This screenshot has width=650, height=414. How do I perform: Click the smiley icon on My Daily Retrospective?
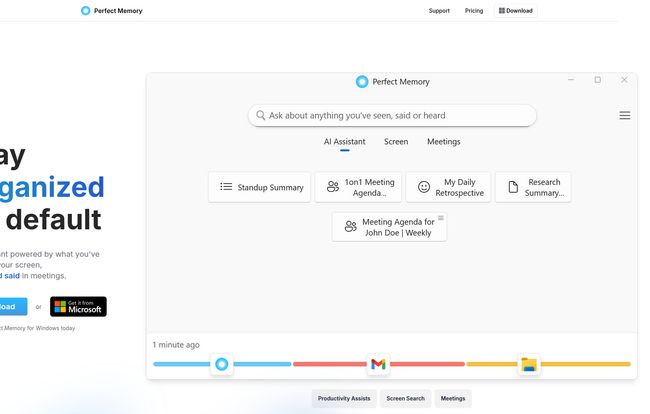click(x=424, y=187)
